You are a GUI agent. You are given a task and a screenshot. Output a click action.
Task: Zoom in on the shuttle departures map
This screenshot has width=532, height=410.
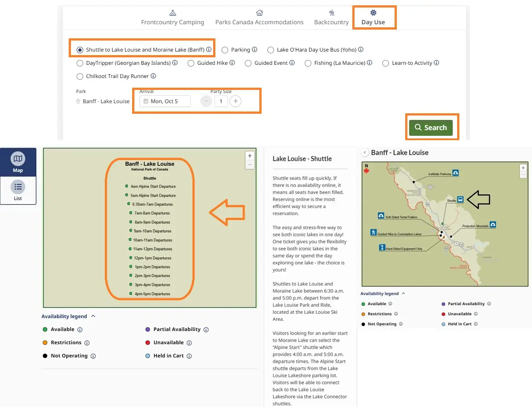click(250, 156)
